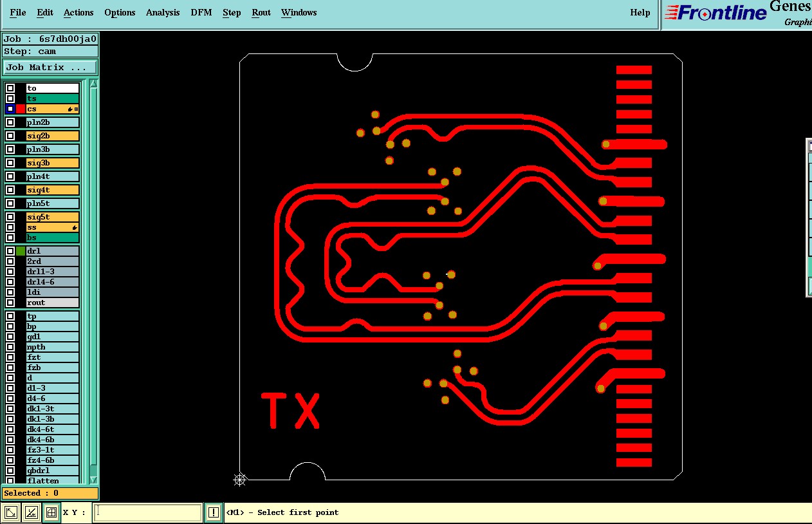Toggle display of the to layer
Image resolution: width=812 pixels, height=524 pixels.
10,88
